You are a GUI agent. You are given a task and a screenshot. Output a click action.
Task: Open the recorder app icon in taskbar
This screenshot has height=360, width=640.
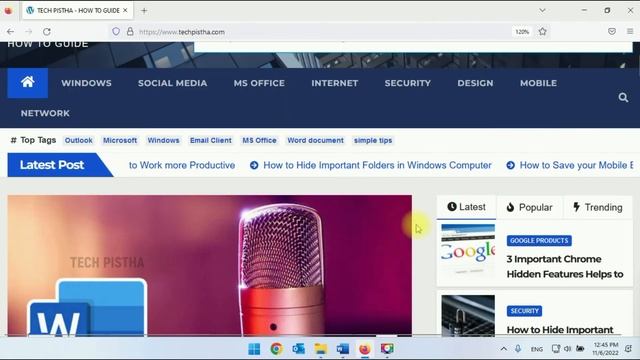387,349
